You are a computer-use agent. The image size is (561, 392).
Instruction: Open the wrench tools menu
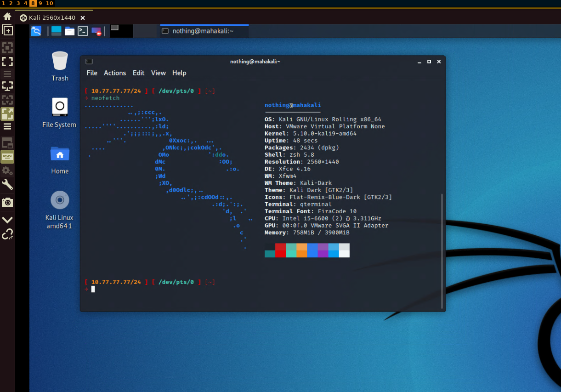click(x=7, y=185)
